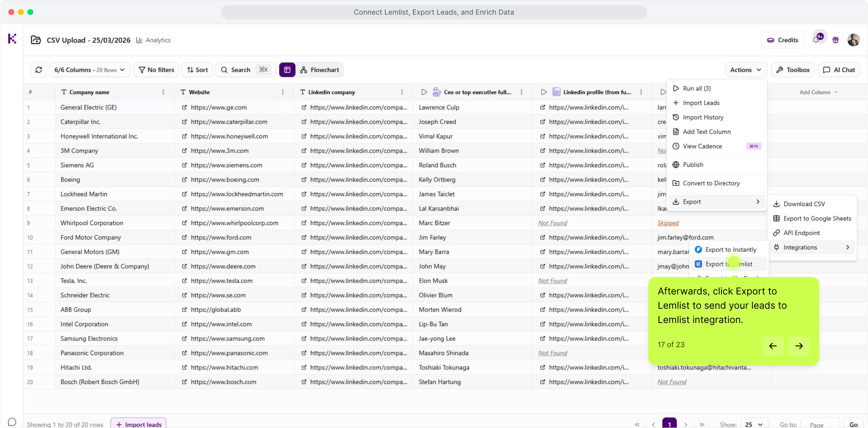Open Ceo or top executive column options

point(522,92)
